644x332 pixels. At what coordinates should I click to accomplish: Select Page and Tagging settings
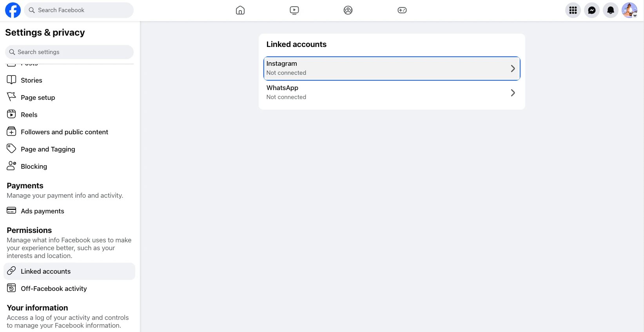[x=69, y=149]
